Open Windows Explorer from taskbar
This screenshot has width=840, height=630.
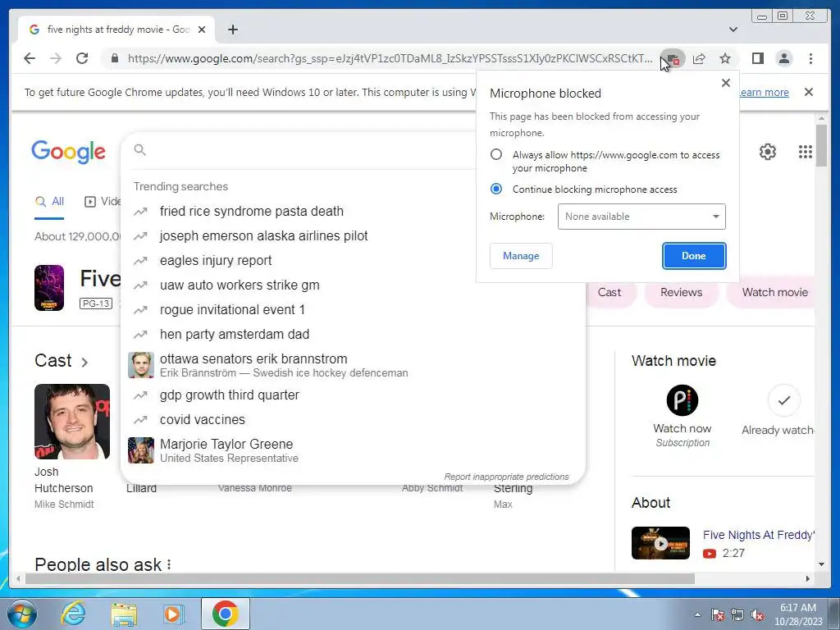coord(124,614)
